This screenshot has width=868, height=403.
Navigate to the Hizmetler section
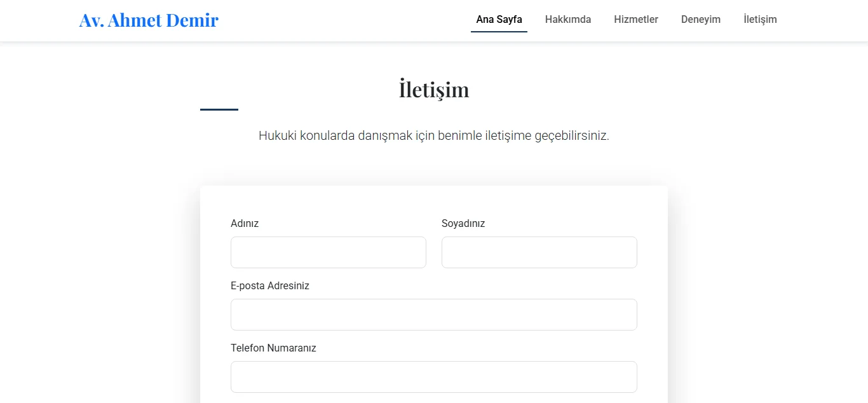[635, 19]
